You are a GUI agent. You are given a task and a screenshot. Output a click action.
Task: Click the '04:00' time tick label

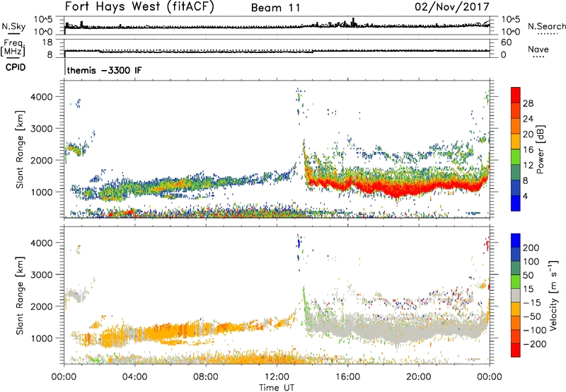(134, 377)
